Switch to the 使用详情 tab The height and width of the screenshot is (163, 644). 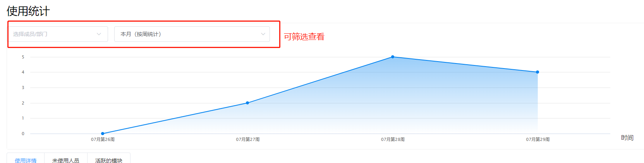(x=26, y=160)
